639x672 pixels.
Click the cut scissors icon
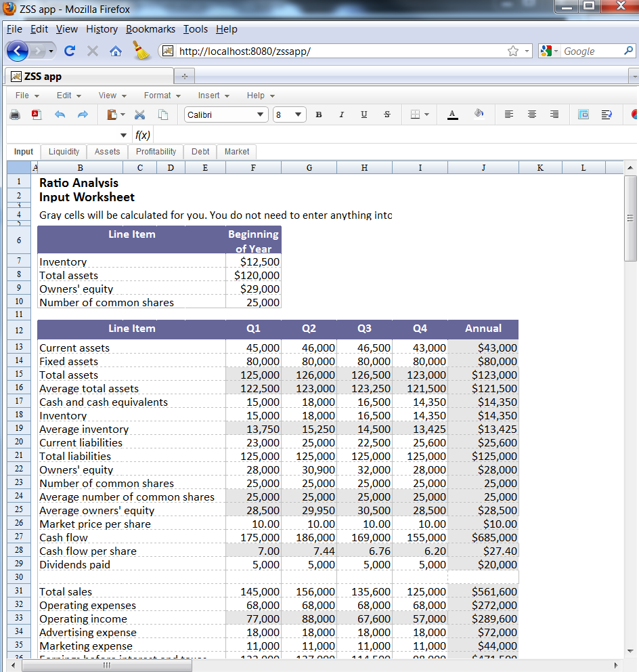pyautogui.click(x=139, y=114)
